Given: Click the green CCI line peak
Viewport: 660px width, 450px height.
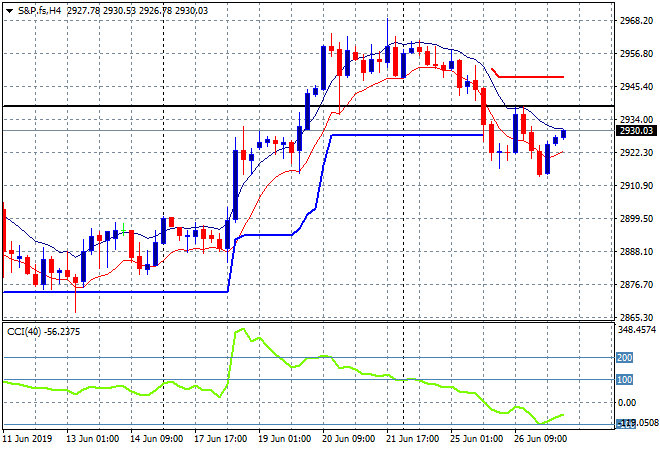Looking at the screenshot, I should [x=241, y=330].
